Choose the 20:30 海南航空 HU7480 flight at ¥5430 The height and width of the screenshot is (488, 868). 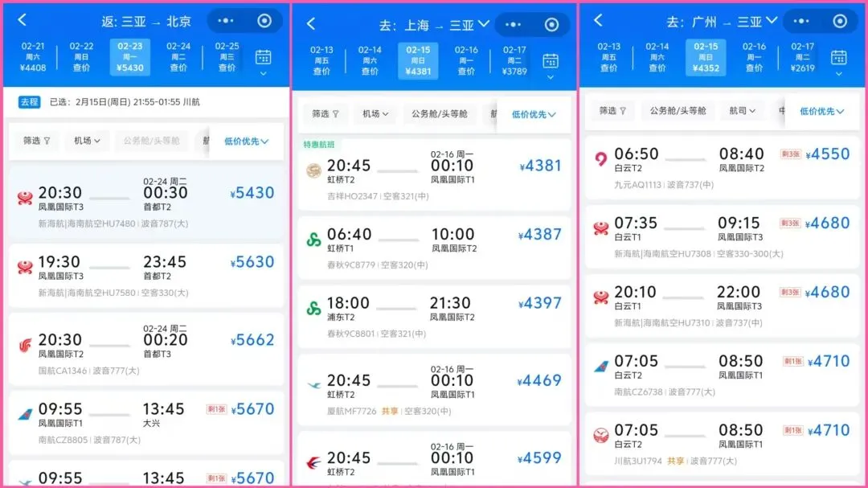pyautogui.click(x=146, y=203)
